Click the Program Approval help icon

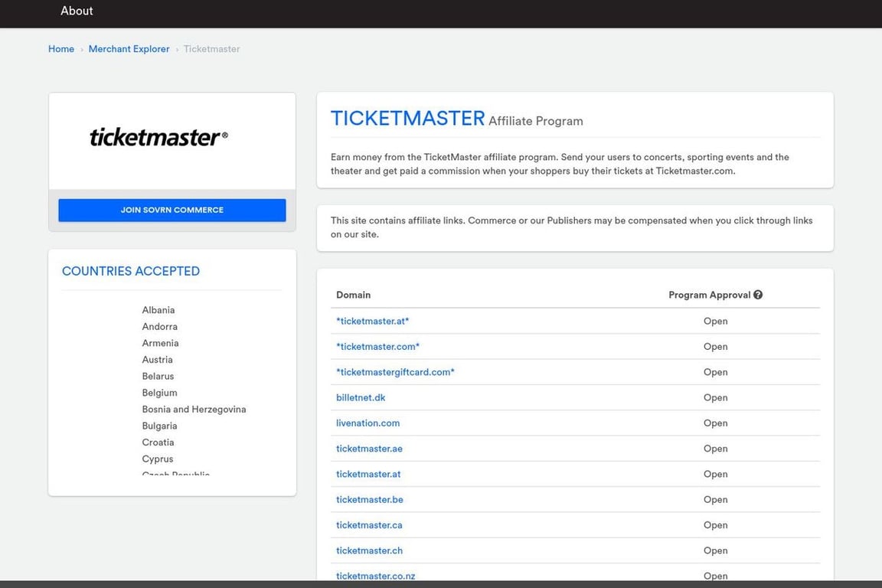758,295
